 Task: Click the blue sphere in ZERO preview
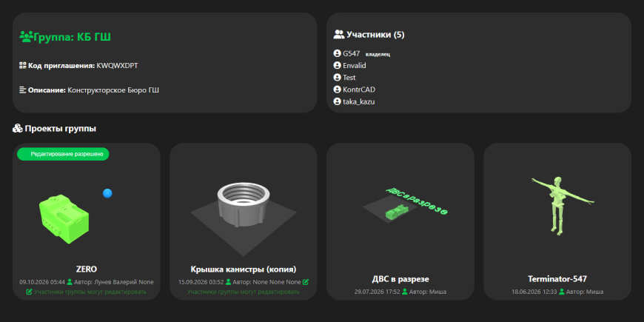(x=107, y=193)
